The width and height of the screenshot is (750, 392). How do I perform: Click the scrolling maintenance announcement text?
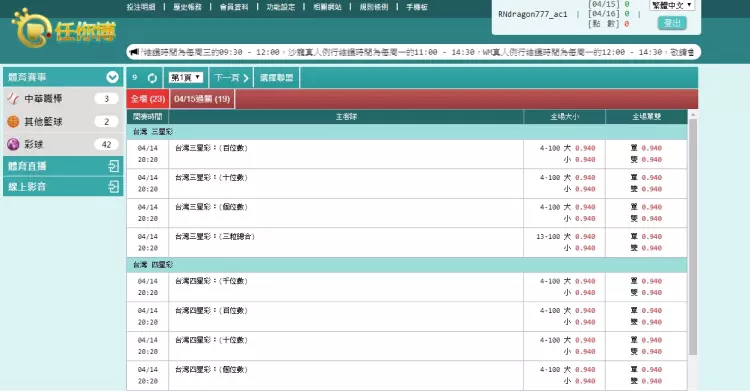pos(417,52)
